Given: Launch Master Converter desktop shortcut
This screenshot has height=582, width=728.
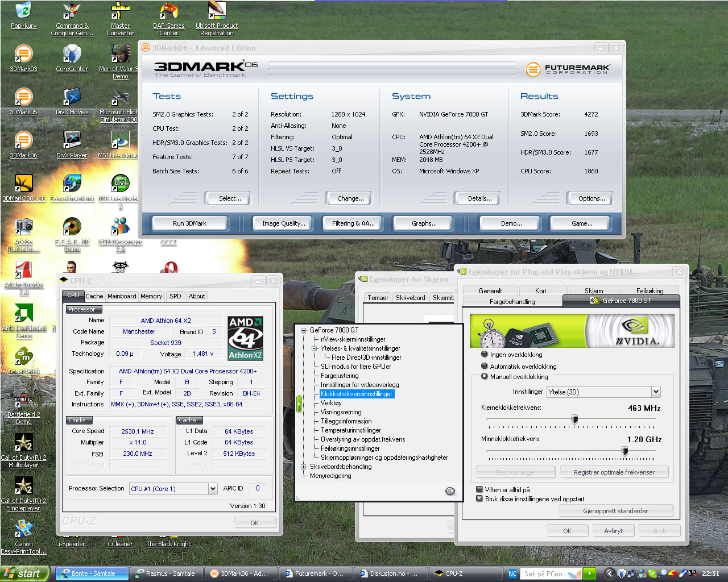Looking at the screenshot, I should [x=120, y=19].
